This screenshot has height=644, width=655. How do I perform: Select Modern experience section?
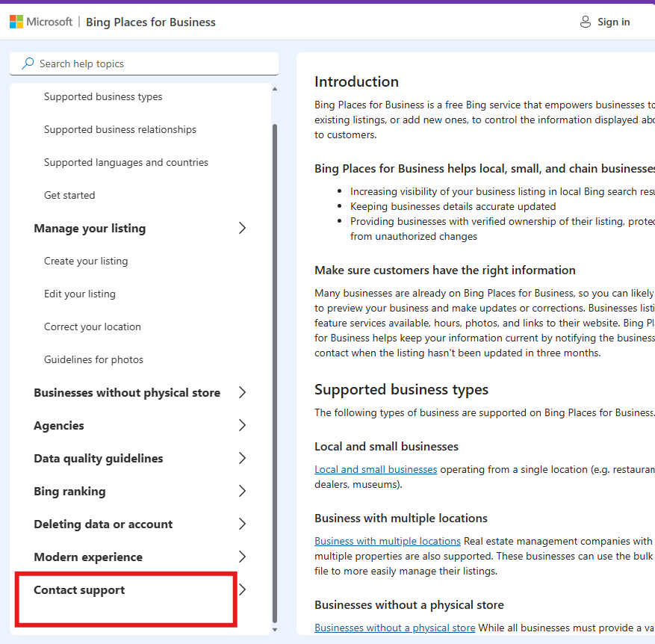point(88,557)
